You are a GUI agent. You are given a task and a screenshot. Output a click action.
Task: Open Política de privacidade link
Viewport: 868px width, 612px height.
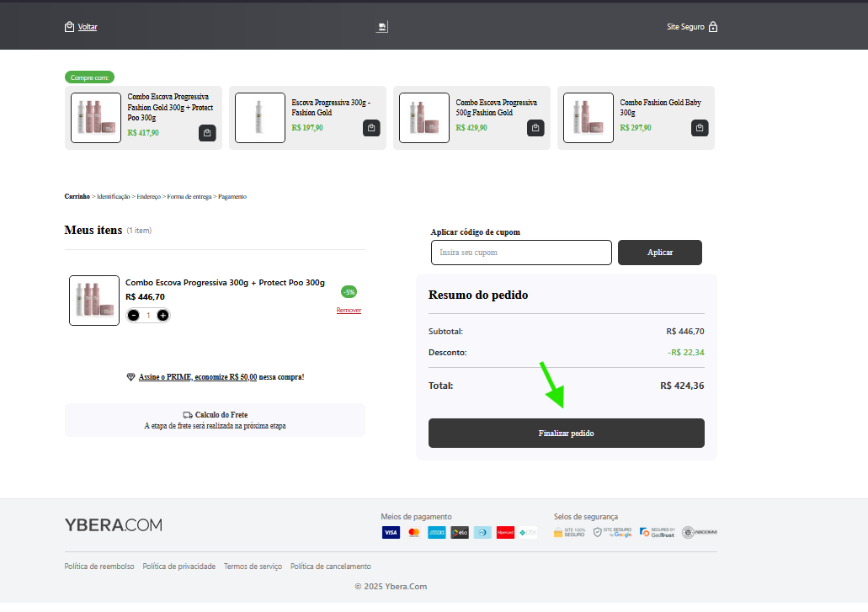tap(178, 567)
